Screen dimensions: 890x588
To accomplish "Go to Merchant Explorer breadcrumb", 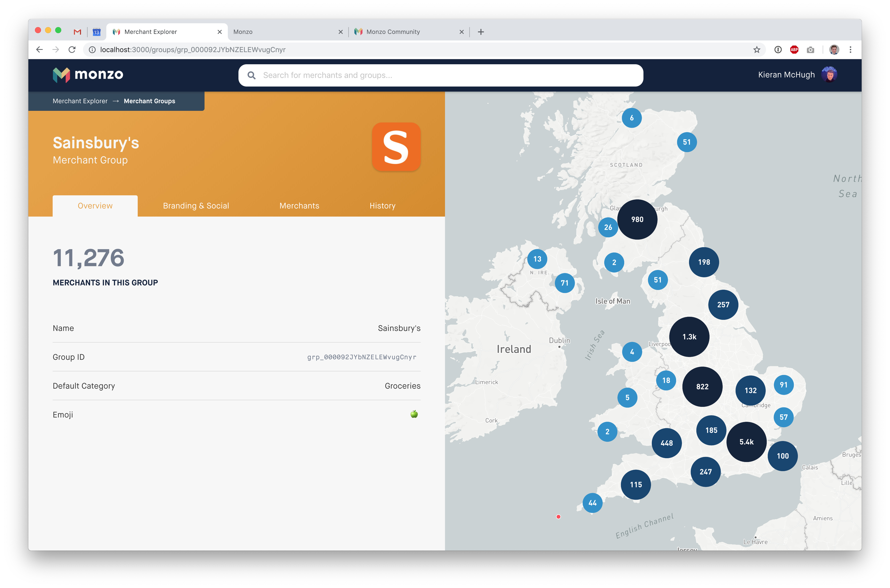I will [80, 101].
